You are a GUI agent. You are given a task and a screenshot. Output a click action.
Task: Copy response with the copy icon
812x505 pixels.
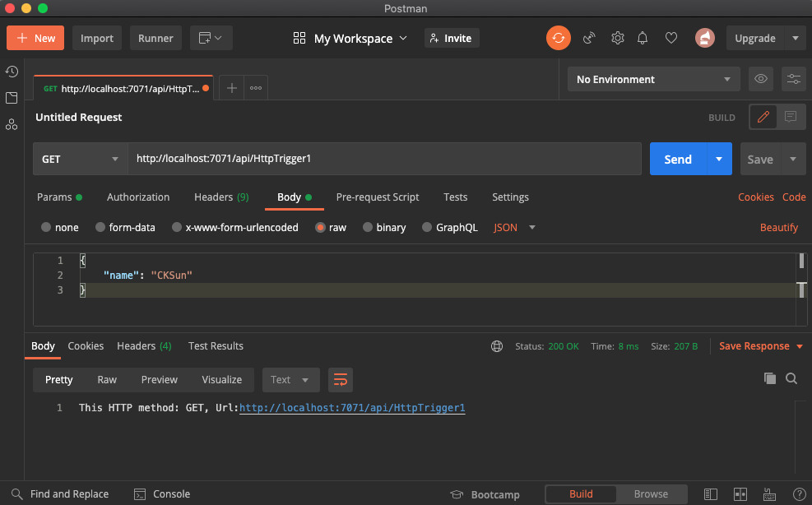click(x=770, y=378)
